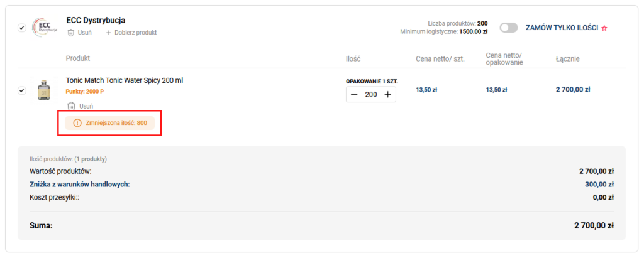This screenshot has width=644, height=258.
Task: Open Tonic Match Tonic Water Spicy 200 ml
Action: click(125, 80)
